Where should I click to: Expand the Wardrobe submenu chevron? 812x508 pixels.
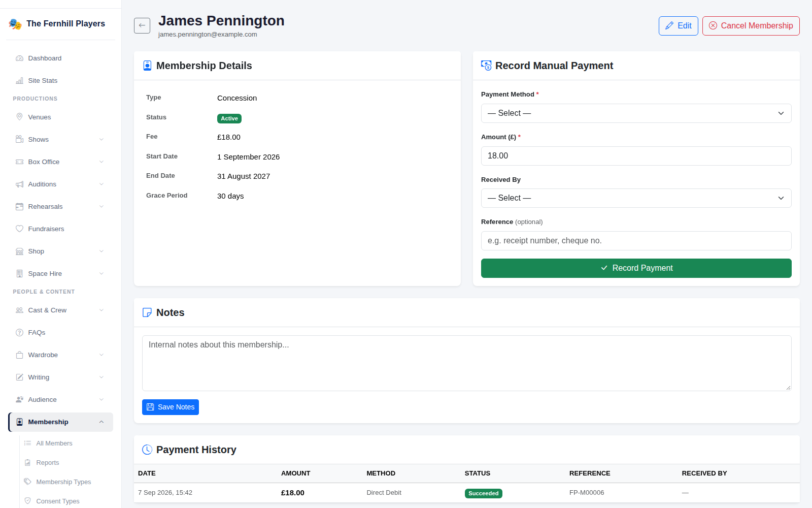(x=101, y=355)
